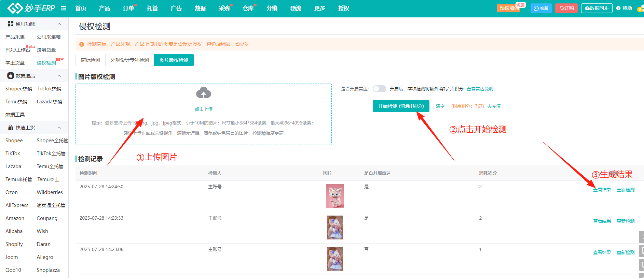Viewport: 644px width, 278px height.
Task: Open Amazon in sidebar
Action: point(15,218)
